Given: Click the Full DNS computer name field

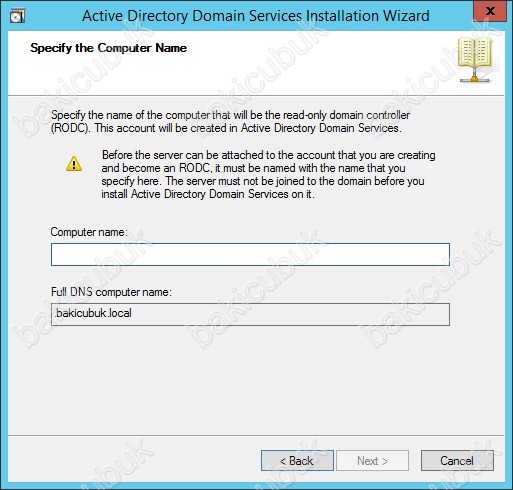Looking at the screenshot, I should pyautogui.click(x=250, y=314).
